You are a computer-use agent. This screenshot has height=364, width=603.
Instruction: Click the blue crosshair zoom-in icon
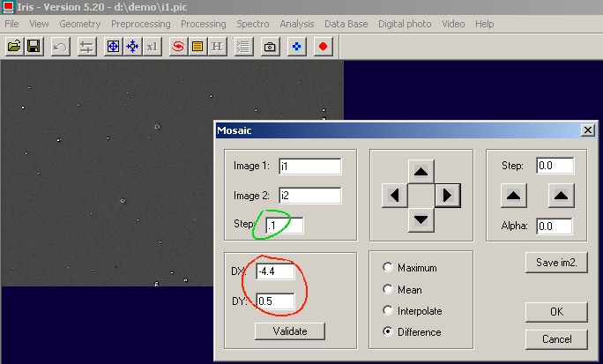tap(113, 47)
